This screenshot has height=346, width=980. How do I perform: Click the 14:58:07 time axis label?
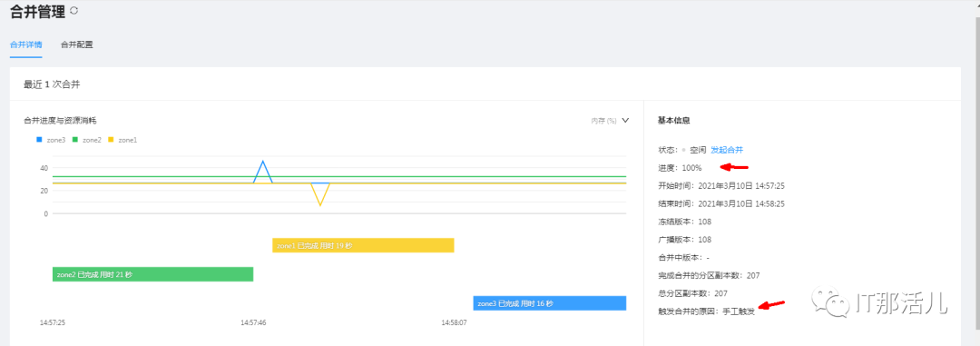[x=454, y=323]
